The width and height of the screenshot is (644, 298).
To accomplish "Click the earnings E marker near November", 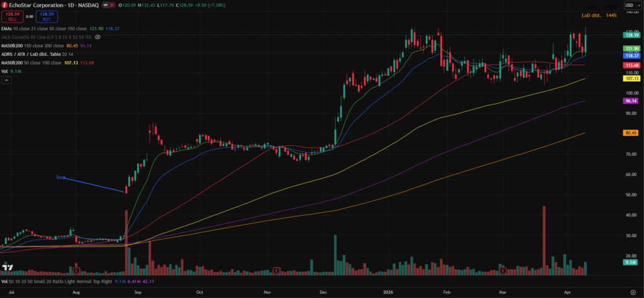I will (276, 270).
